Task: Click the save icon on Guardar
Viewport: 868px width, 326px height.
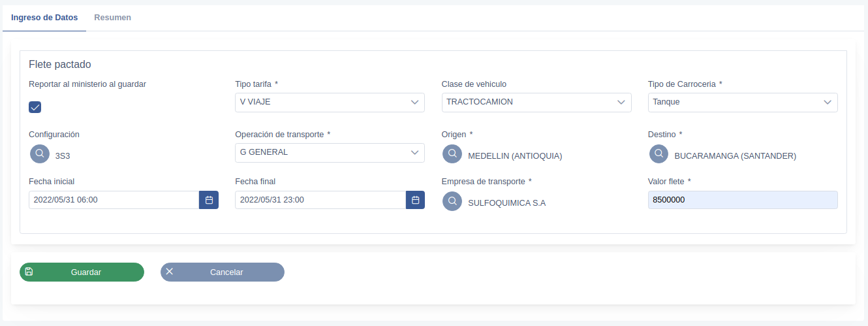Action: [x=29, y=272]
